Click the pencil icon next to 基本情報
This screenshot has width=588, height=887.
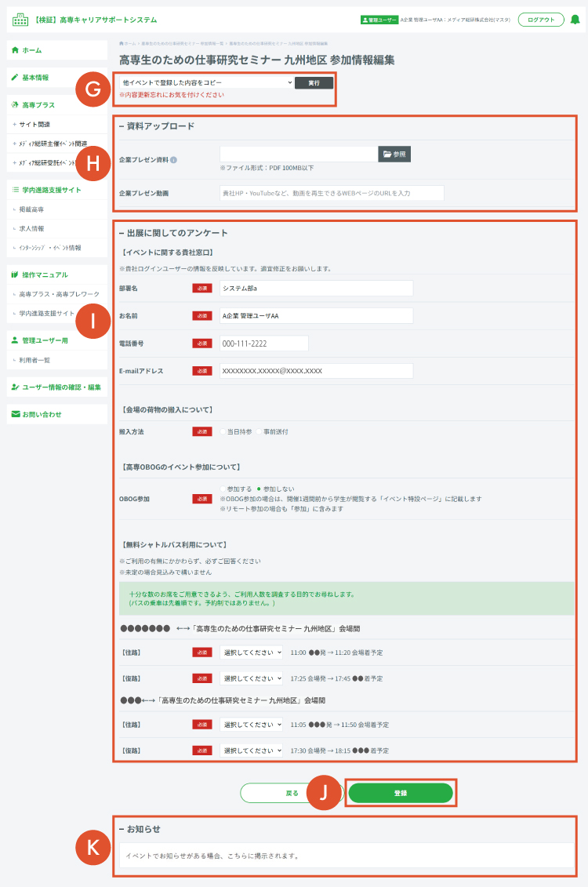15,78
